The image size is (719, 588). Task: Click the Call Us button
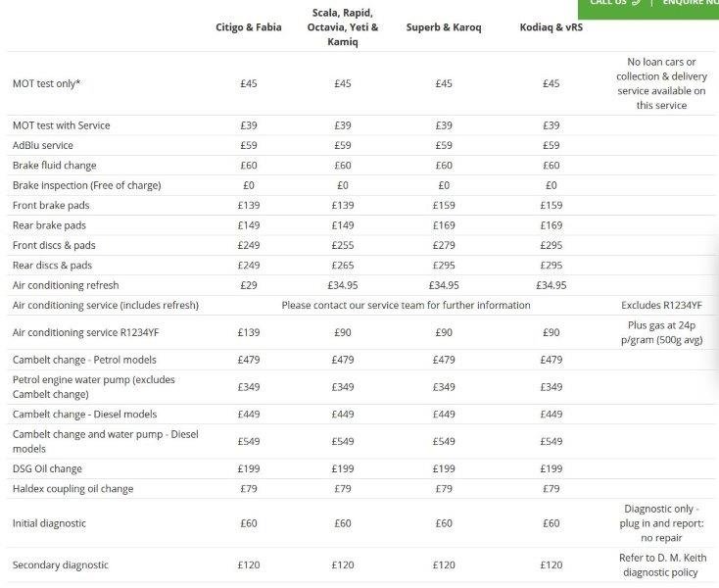[615, 2]
